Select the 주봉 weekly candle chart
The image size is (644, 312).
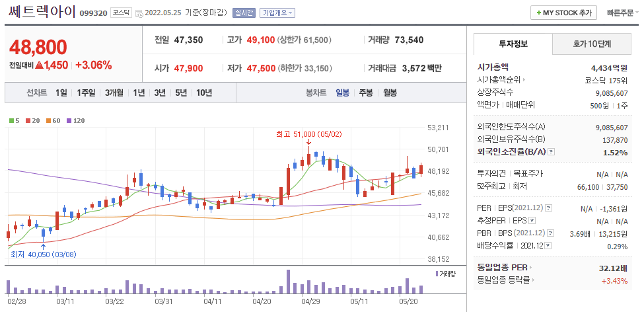pos(366,93)
